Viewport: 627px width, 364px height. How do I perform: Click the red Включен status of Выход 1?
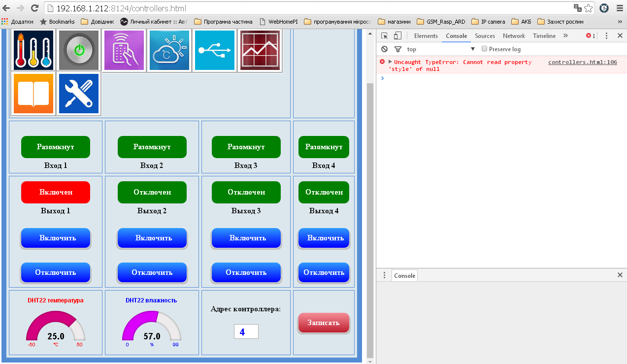pyautogui.click(x=56, y=192)
